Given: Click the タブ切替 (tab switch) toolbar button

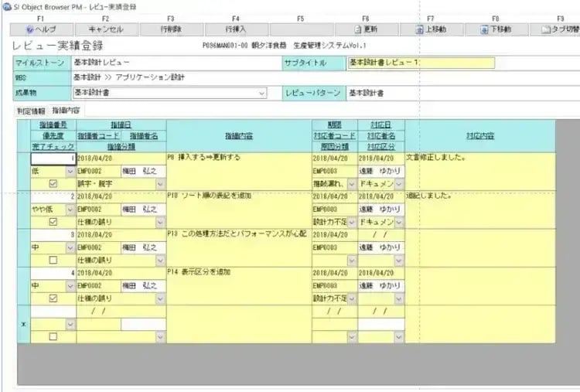Looking at the screenshot, I should [x=558, y=29].
